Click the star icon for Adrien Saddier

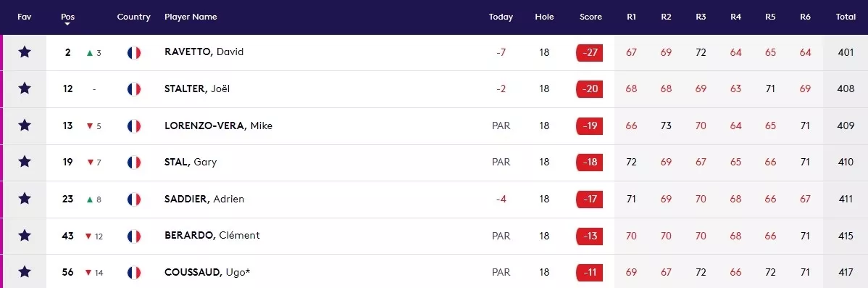coord(25,199)
